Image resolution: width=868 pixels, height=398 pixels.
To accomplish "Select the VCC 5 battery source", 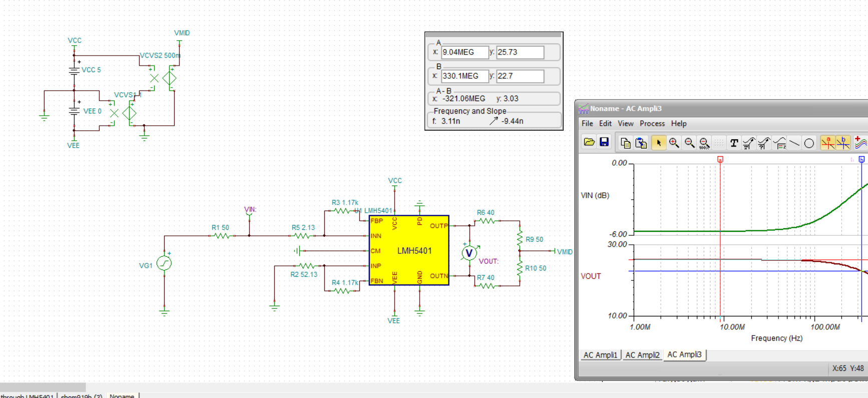I will click(74, 70).
